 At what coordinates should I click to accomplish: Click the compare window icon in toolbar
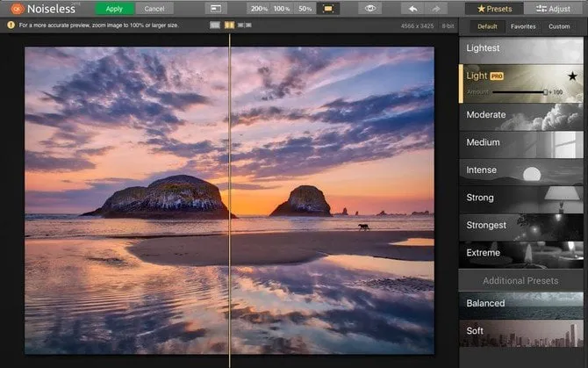(x=216, y=8)
